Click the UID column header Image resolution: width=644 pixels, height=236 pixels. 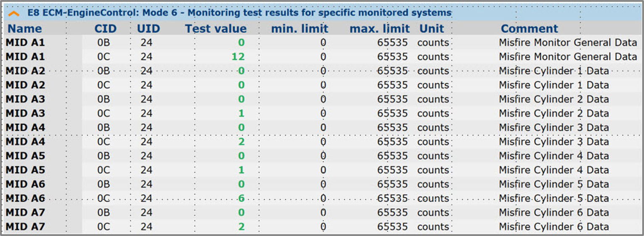(148, 29)
